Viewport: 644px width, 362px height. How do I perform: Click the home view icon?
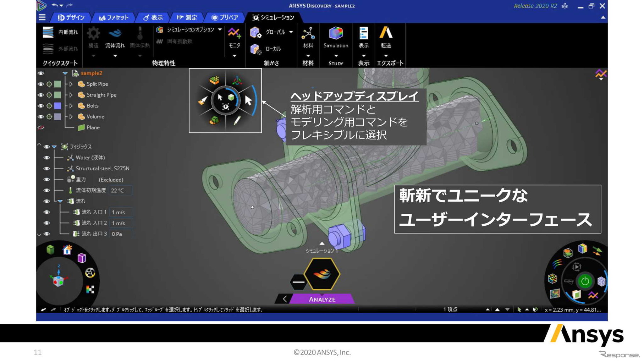67,250
